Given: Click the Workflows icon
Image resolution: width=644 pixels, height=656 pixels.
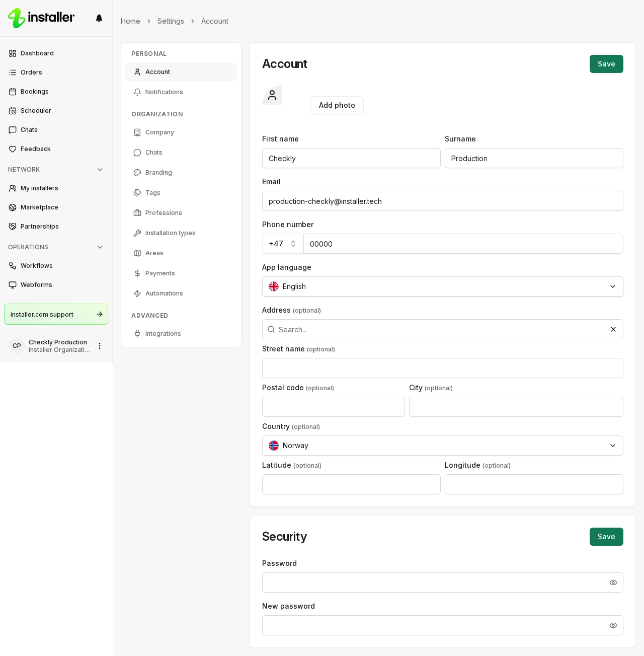Looking at the screenshot, I should (x=13, y=266).
